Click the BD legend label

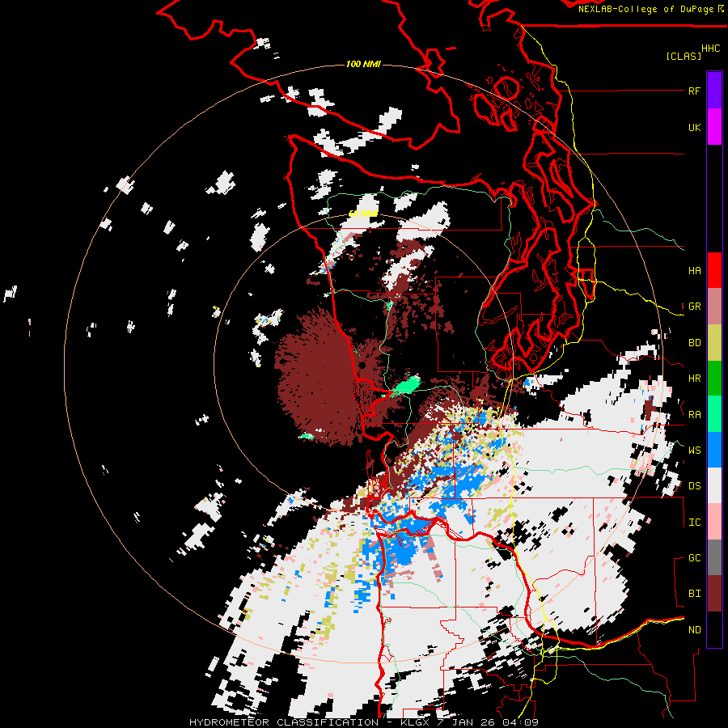point(694,343)
